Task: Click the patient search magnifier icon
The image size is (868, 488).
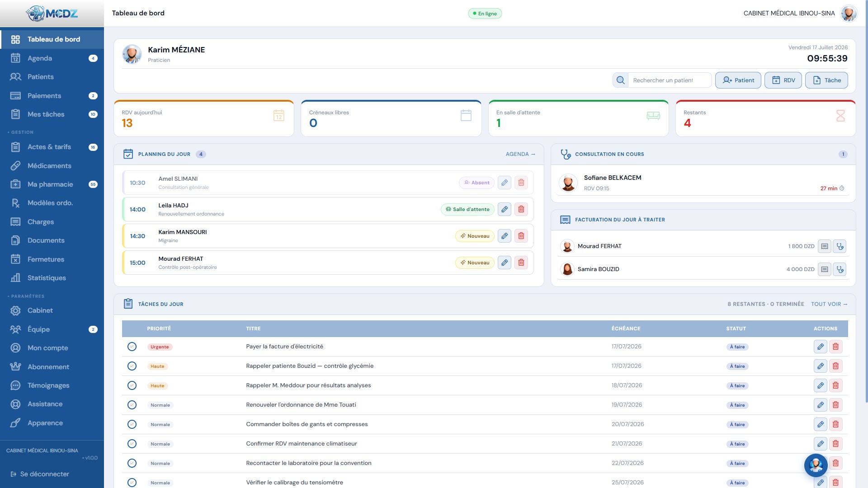Action: pyautogui.click(x=620, y=80)
